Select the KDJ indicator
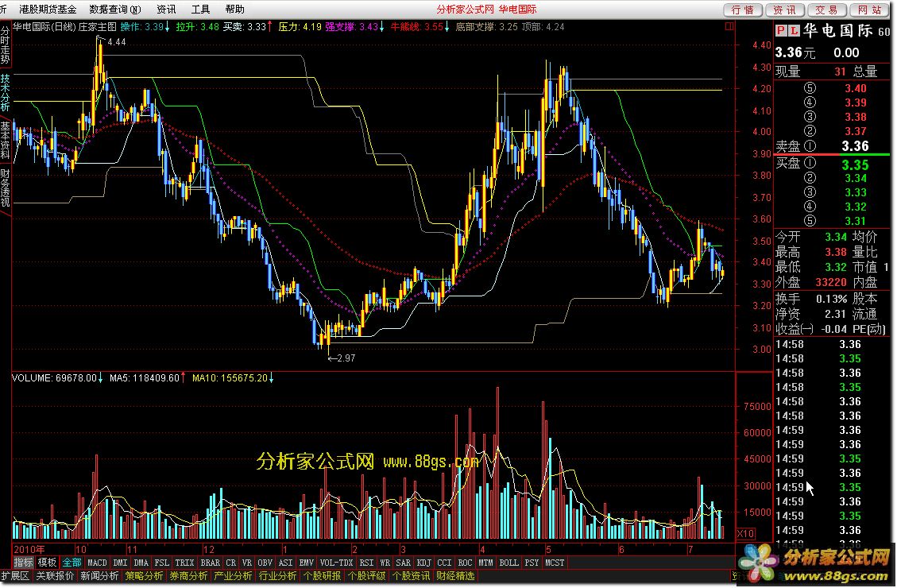The height and width of the screenshot is (588, 897). click(x=424, y=563)
